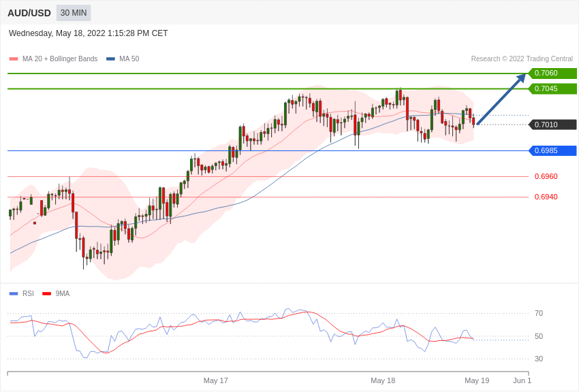Click 'Research © 2022 Trading Central' text
The width and height of the screenshot is (579, 392).
tap(522, 59)
